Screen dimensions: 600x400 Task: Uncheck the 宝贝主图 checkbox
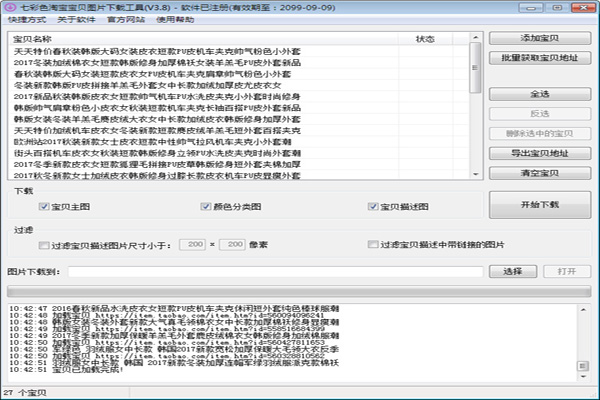[x=44, y=207]
